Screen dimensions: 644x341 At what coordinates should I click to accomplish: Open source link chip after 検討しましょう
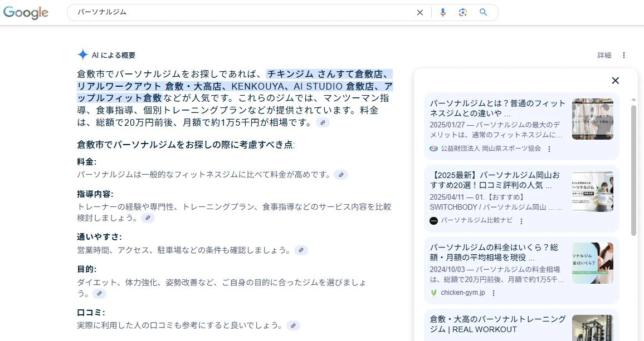(x=148, y=218)
